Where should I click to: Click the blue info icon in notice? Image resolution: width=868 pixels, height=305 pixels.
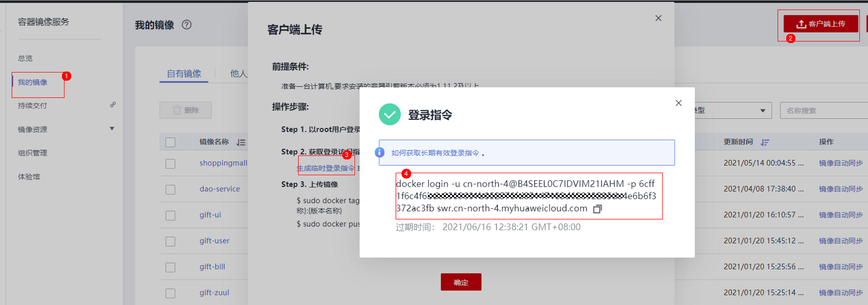click(x=380, y=152)
